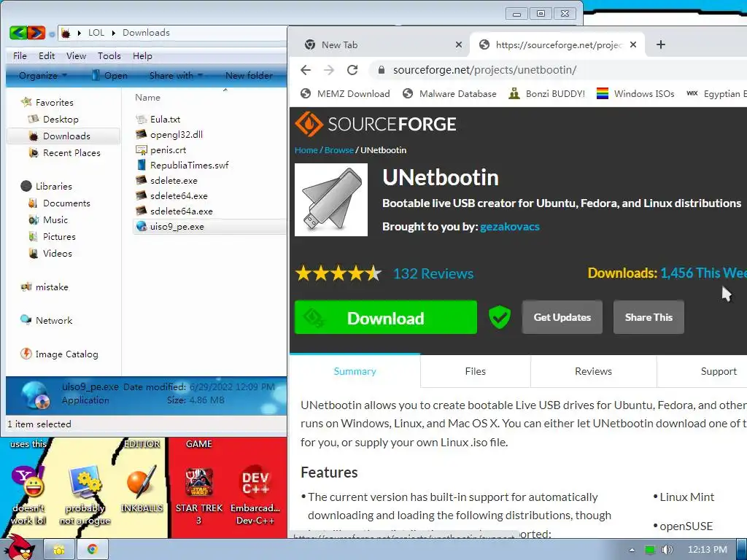Open the Files tab on SourceForge
Screen dimensions: 747x560
tap(476, 371)
